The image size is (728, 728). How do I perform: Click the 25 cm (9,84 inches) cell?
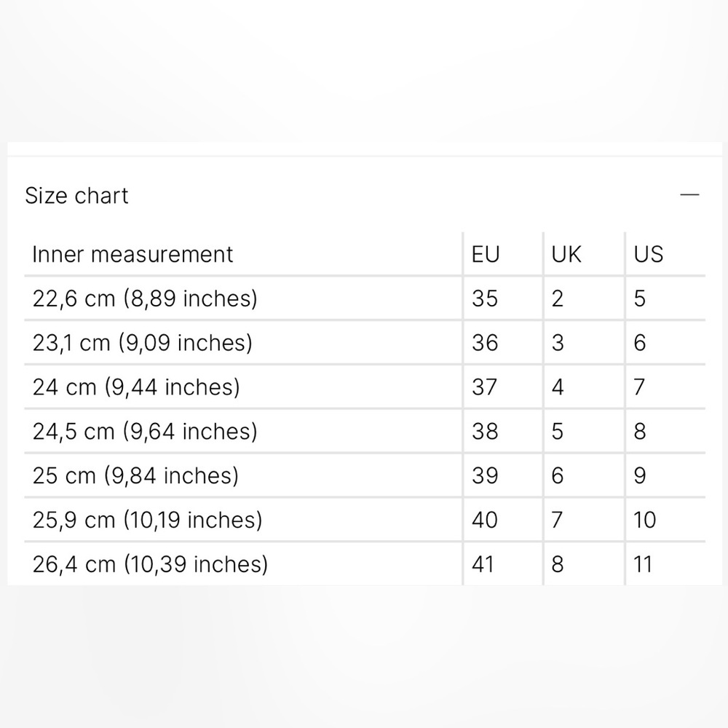click(135, 475)
